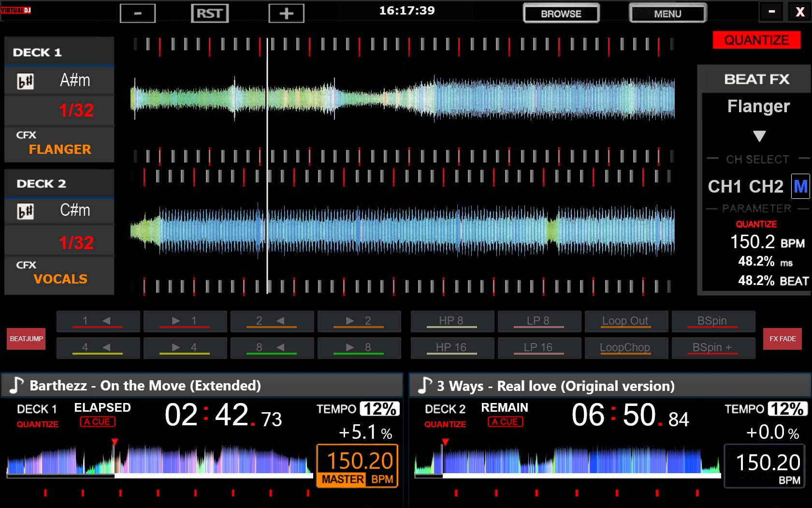Trigger the HP 8 effect pad
Screen dimensions: 812x508
pyautogui.click(x=452, y=321)
